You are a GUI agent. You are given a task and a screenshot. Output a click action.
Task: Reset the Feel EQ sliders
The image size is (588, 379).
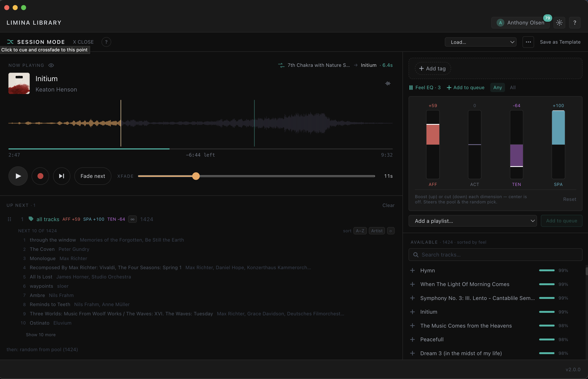[x=569, y=199]
